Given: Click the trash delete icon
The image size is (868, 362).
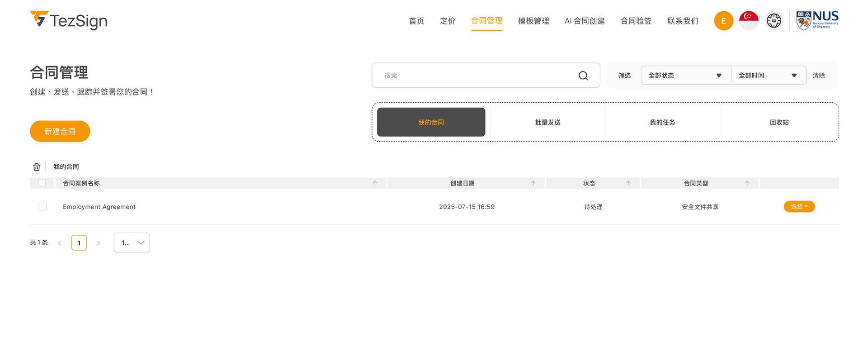Looking at the screenshot, I should [37, 167].
